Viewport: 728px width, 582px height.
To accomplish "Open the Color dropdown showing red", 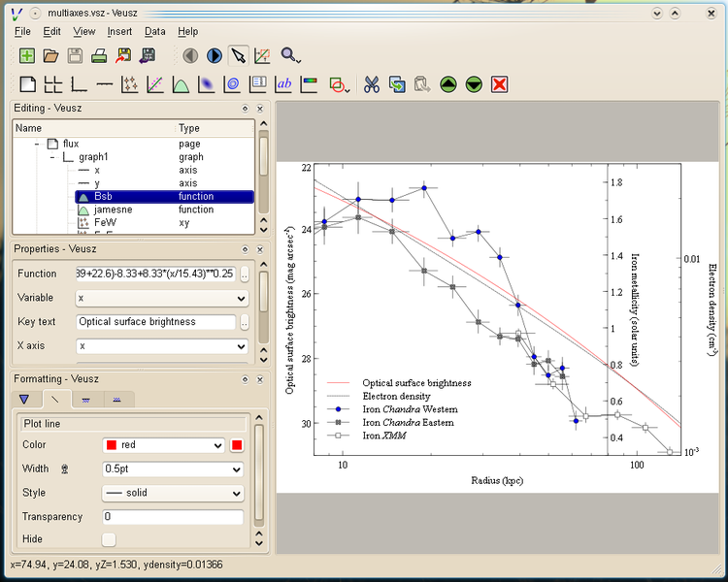I will tap(163, 445).
